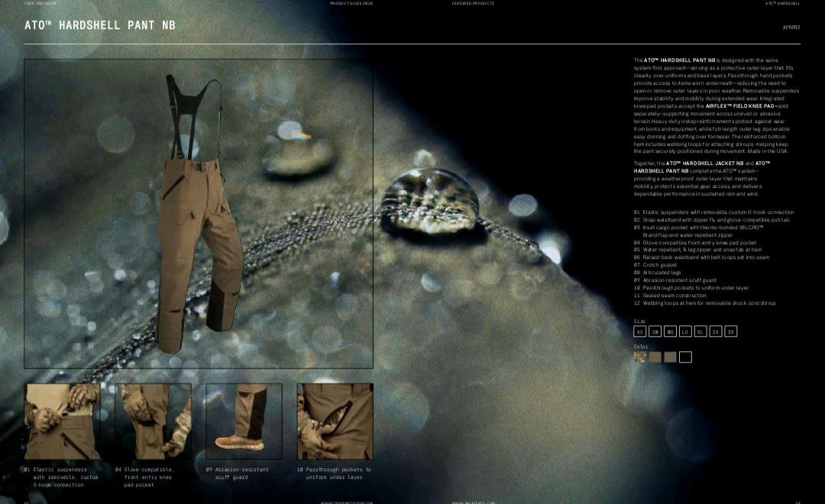Choose the tan brown color swatch
This screenshot has width=825, height=504.
pyautogui.click(x=655, y=357)
